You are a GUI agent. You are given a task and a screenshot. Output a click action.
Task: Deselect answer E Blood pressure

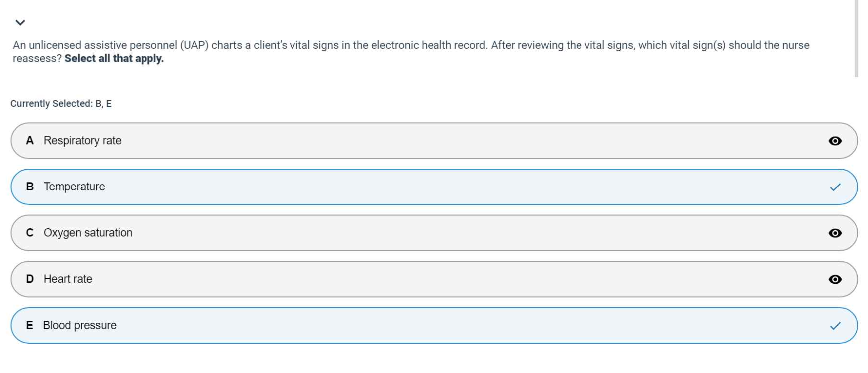pos(80,326)
